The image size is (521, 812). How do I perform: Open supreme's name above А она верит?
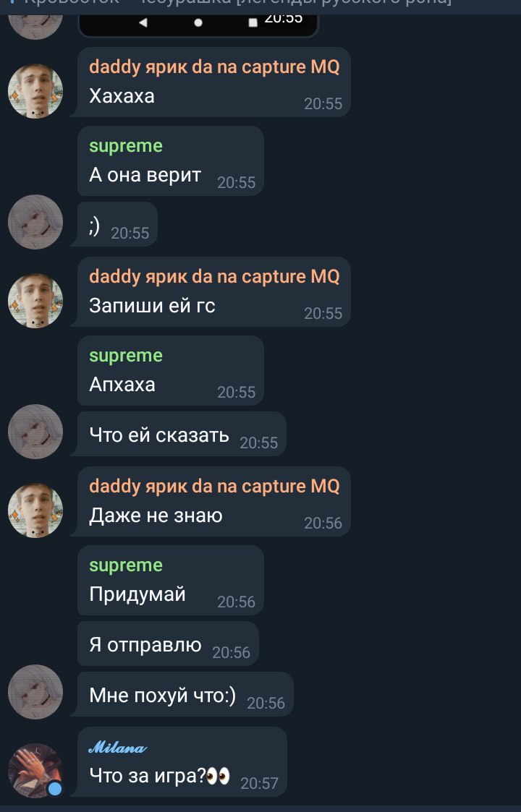click(126, 146)
